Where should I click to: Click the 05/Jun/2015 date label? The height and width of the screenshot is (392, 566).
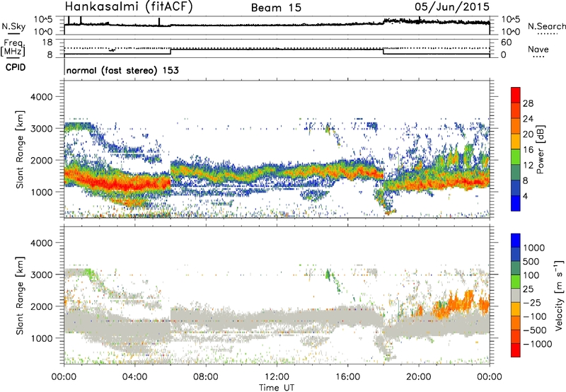pos(452,6)
